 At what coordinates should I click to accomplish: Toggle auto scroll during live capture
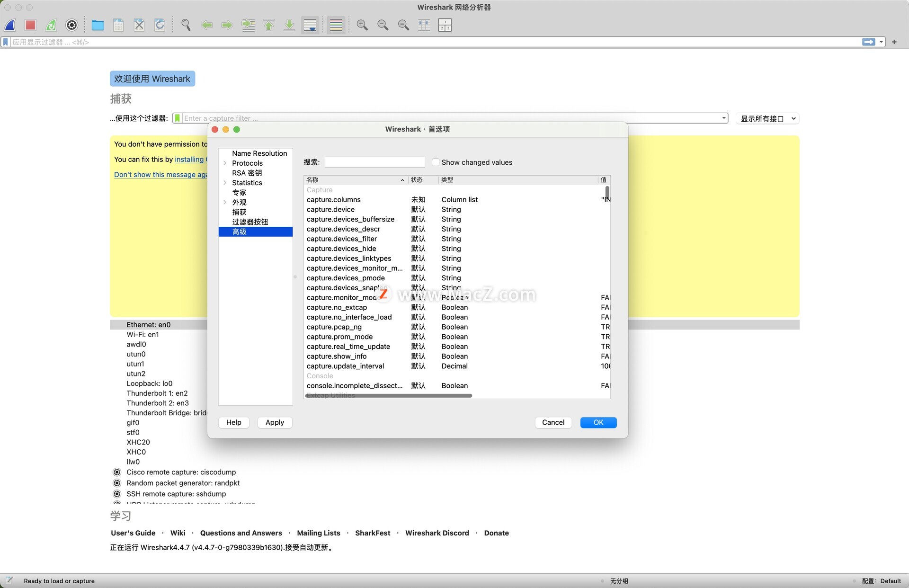pyautogui.click(x=310, y=25)
